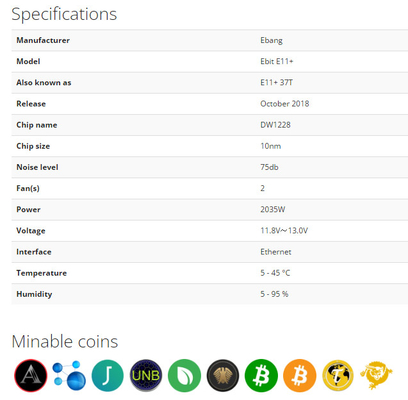The width and height of the screenshot is (408, 400).
Task: Select the golden dragon Bitcoin SV icon
Action: [376, 375]
